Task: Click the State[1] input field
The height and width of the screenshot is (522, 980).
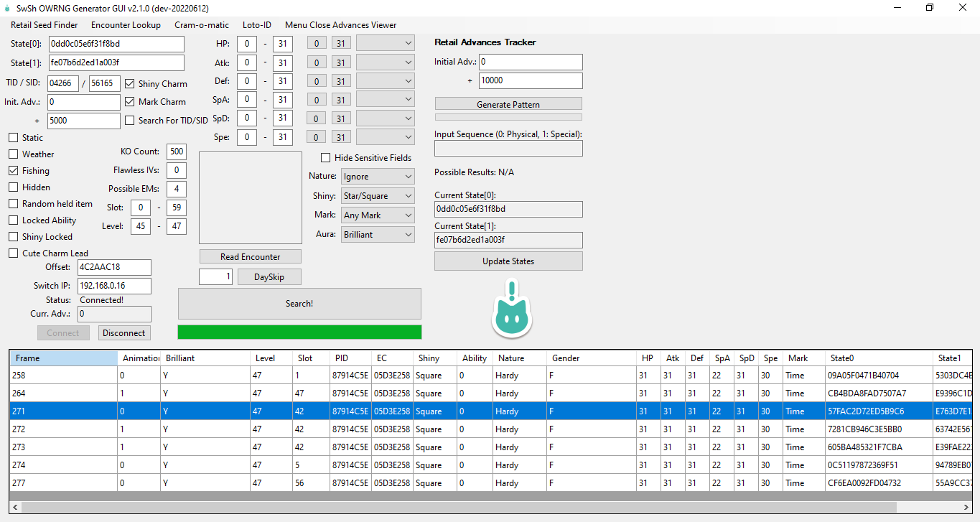Action: coord(117,62)
